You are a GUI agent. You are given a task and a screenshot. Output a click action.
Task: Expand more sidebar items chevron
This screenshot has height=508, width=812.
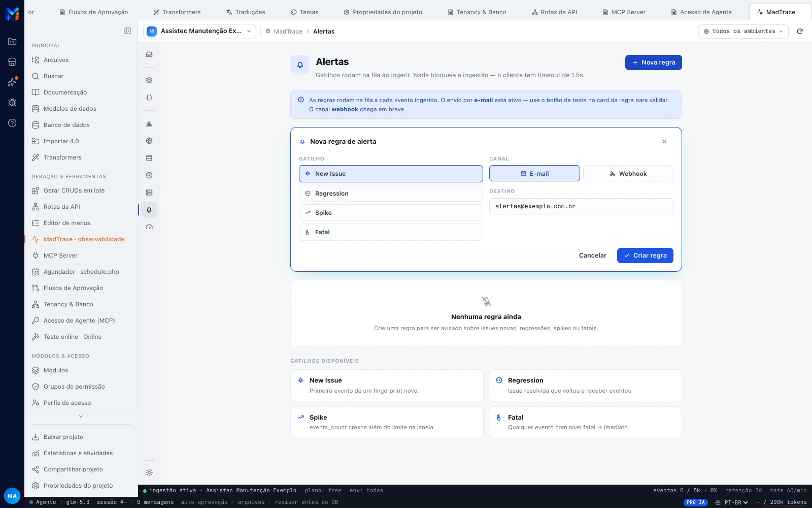pyautogui.click(x=81, y=417)
